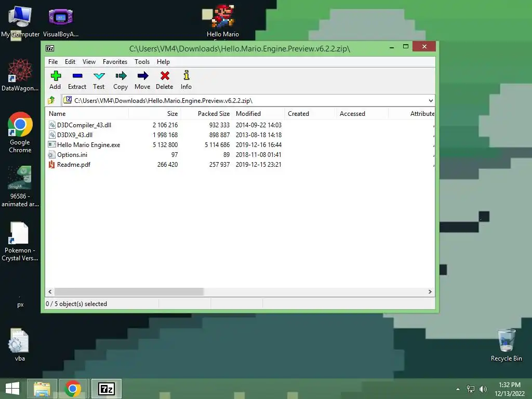The width and height of the screenshot is (532, 399).
Task: Select My Computer desktop icon
Action: pos(20,21)
